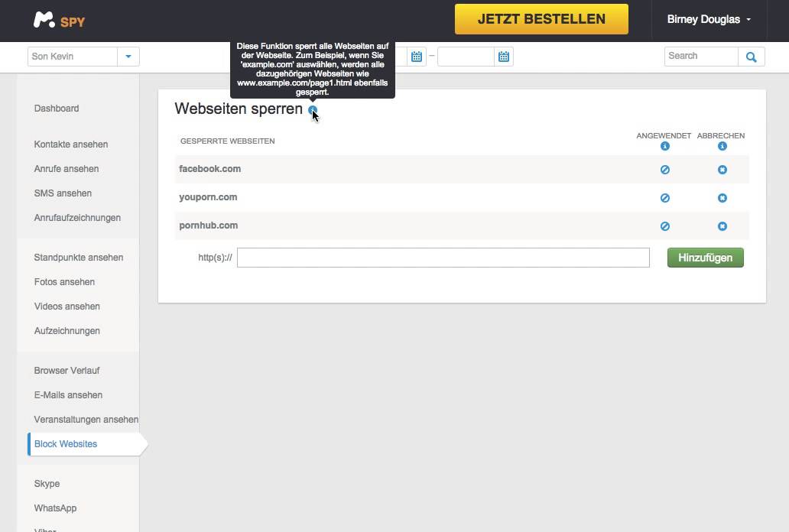Click the info icon next to Webseiten sperren
The image size is (789, 532).
coord(313,110)
